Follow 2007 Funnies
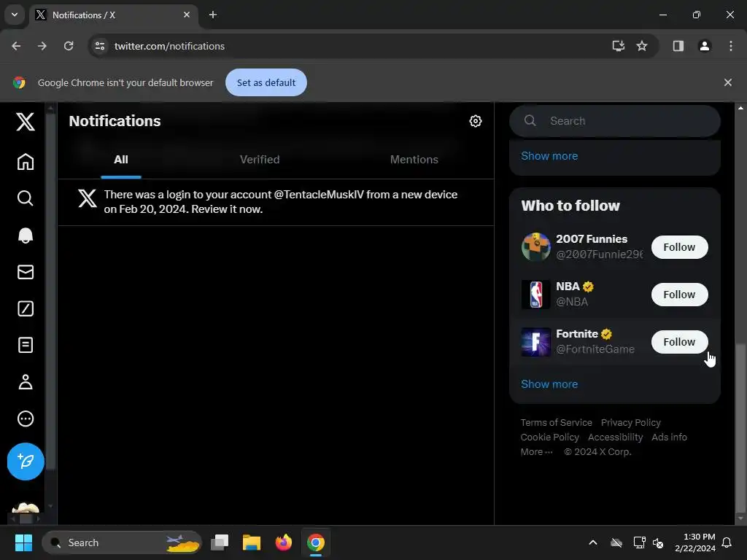Screen dimensions: 747x560 679,247
